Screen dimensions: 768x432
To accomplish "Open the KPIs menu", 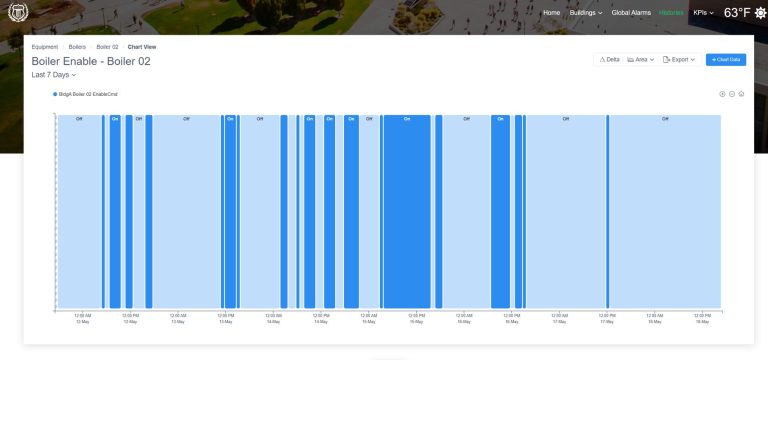I will pos(703,13).
